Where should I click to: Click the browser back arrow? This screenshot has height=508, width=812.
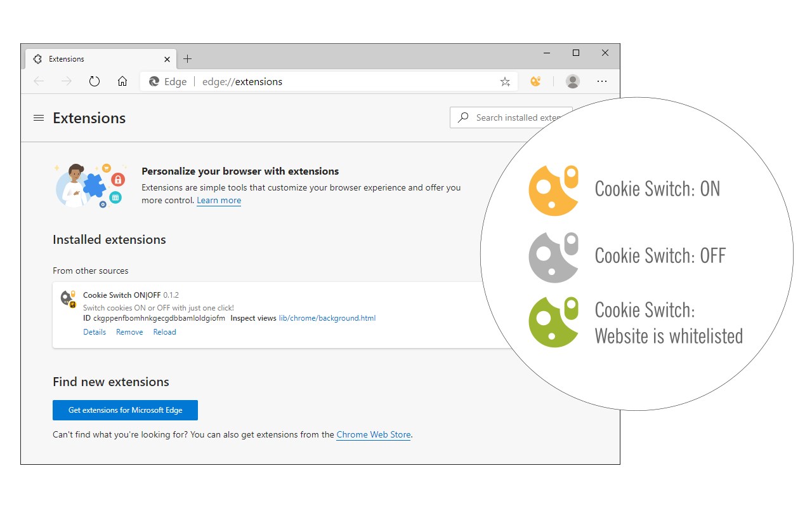pyautogui.click(x=39, y=81)
